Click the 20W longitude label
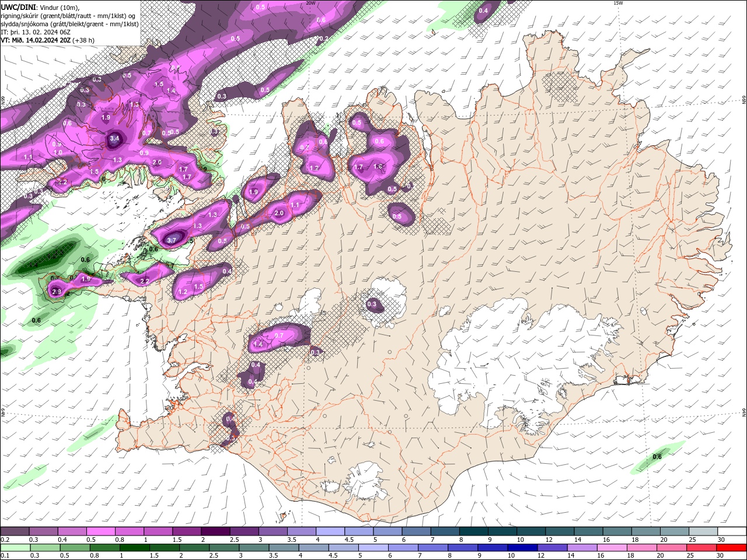This screenshot has height=560, width=747. pyautogui.click(x=310, y=3)
